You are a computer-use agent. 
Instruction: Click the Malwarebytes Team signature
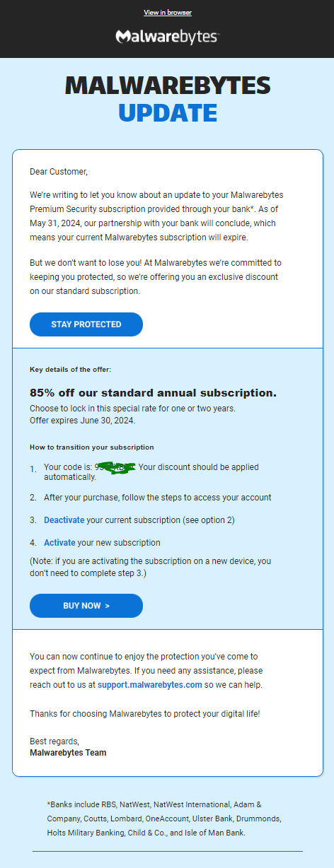[x=68, y=753]
